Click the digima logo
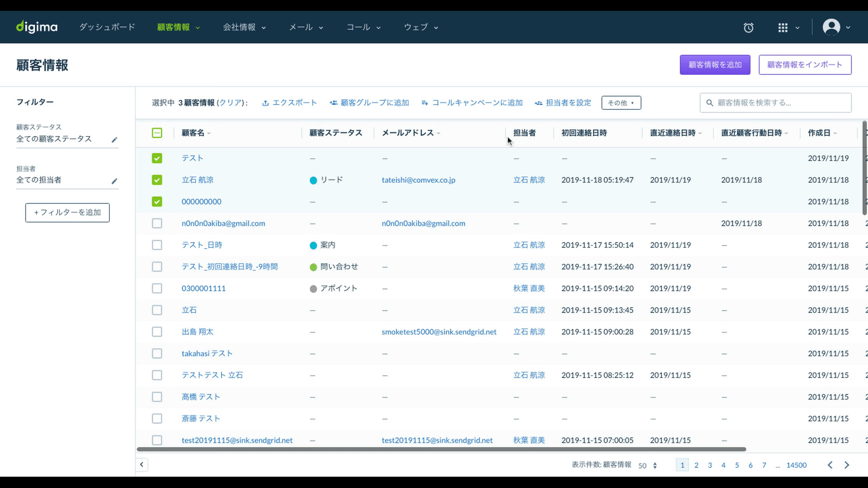 pos(37,27)
